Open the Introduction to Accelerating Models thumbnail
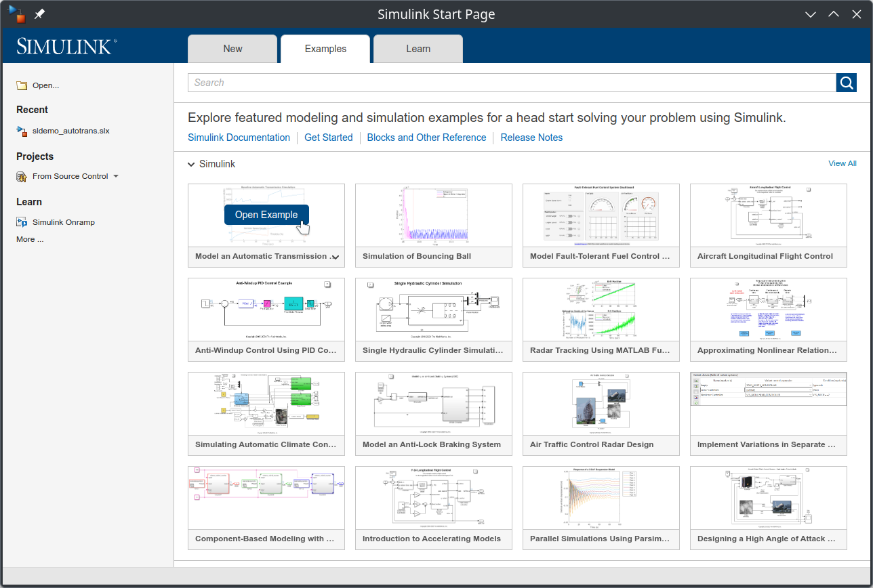Image resolution: width=873 pixels, height=588 pixels. click(x=434, y=498)
